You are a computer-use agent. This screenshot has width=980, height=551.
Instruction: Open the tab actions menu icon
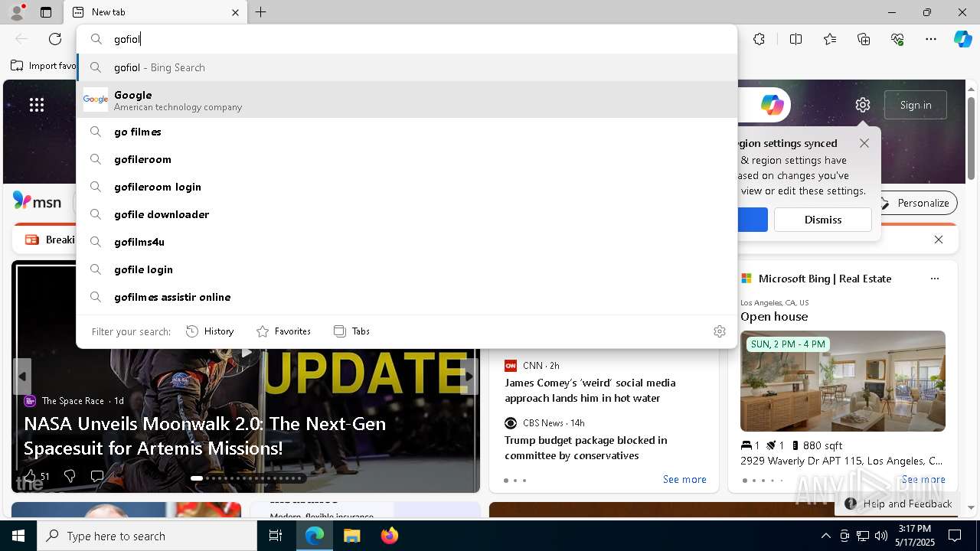pos(46,12)
